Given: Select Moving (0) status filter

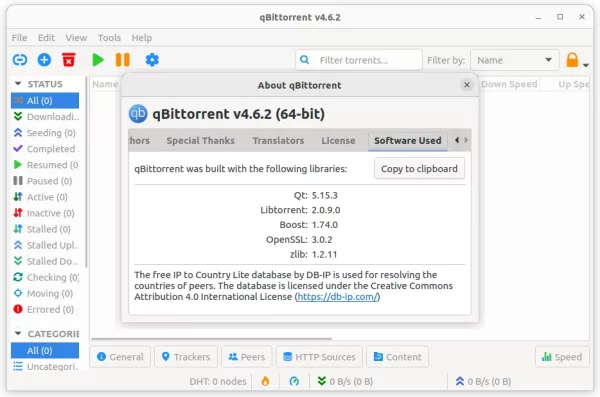Looking at the screenshot, I should click(45, 294).
